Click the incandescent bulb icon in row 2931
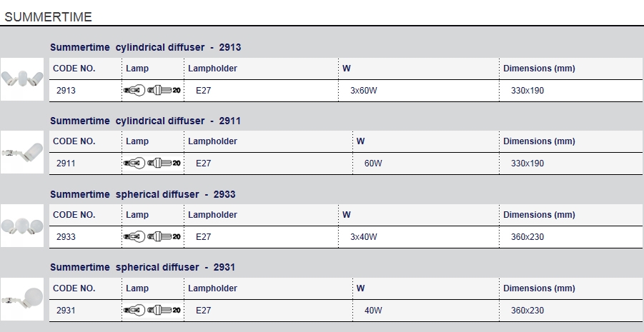 click(134, 311)
